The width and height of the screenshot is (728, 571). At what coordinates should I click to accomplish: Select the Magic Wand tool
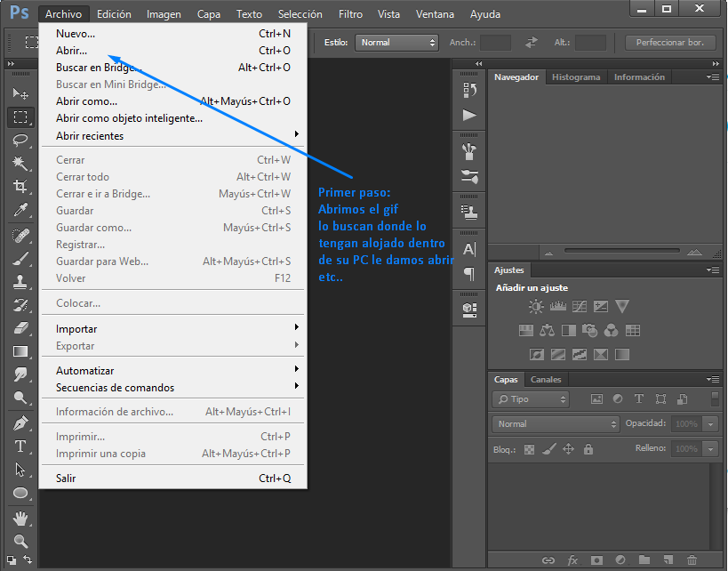point(20,163)
